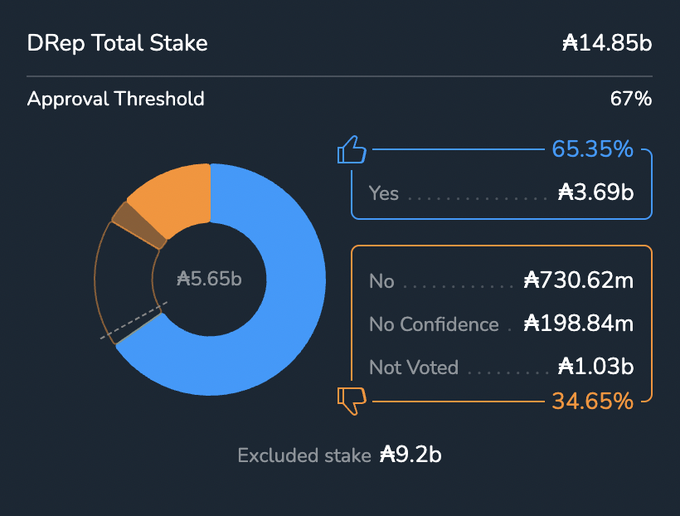
Task: Click the ₳3.69b Yes stake amount
Action: [596, 193]
